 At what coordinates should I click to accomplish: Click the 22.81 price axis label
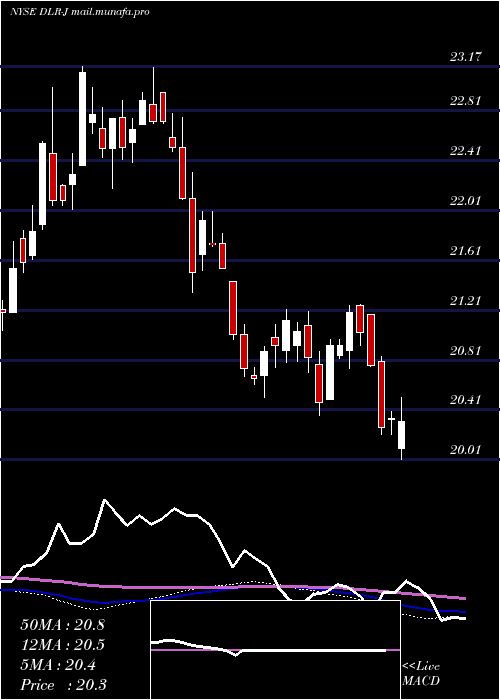(466, 100)
